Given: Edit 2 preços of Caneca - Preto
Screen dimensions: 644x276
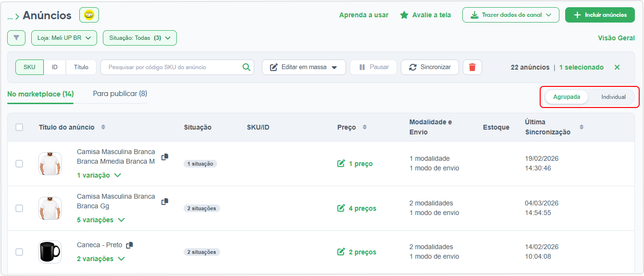Looking at the screenshot, I should tap(357, 252).
